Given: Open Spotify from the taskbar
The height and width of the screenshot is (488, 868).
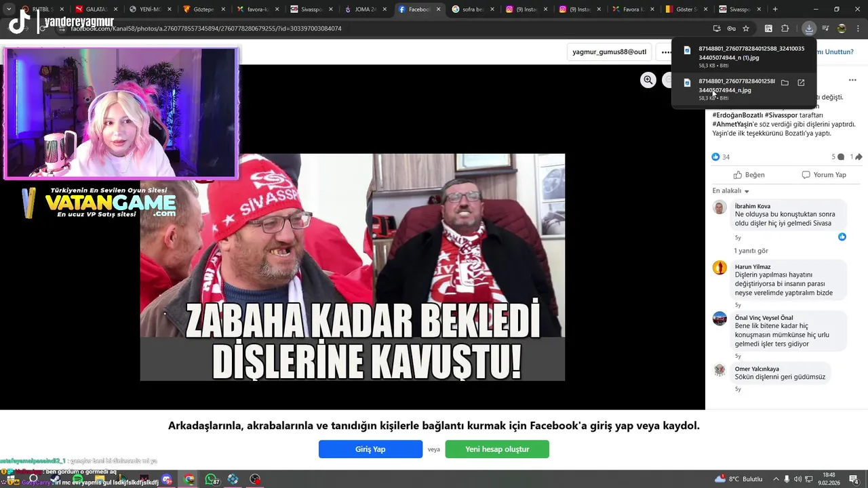Looking at the screenshot, I should [78, 480].
